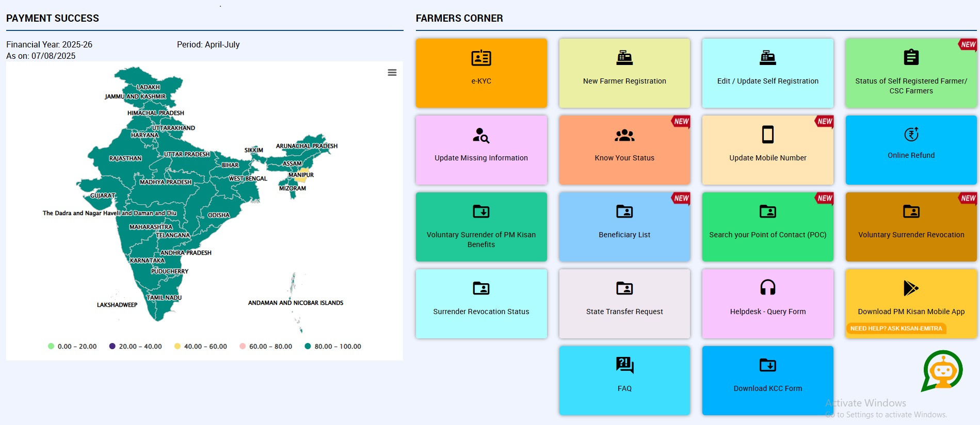Viewport: 980px width, 425px height.
Task: Open the chart hamburger context menu
Action: [392, 73]
